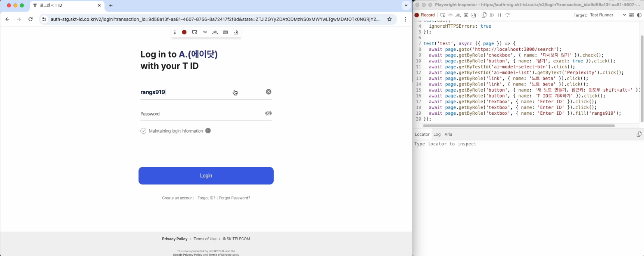Close the '로그인 < T ID' tab
The width and height of the screenshot is (644, 256).
(99, 6)
